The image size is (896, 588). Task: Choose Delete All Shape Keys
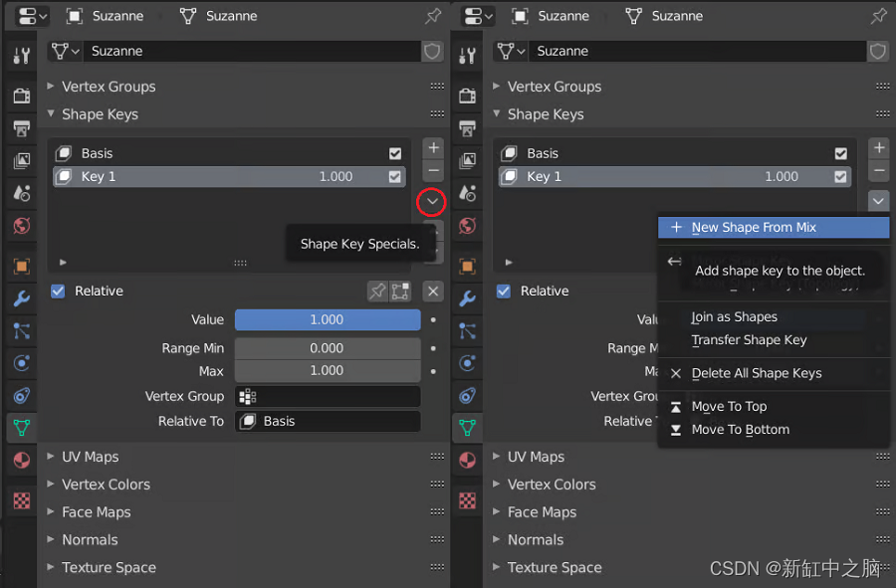[774, 373]
